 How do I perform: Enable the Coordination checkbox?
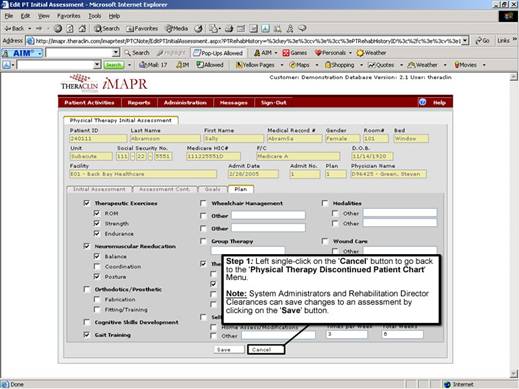click(97, 266)
